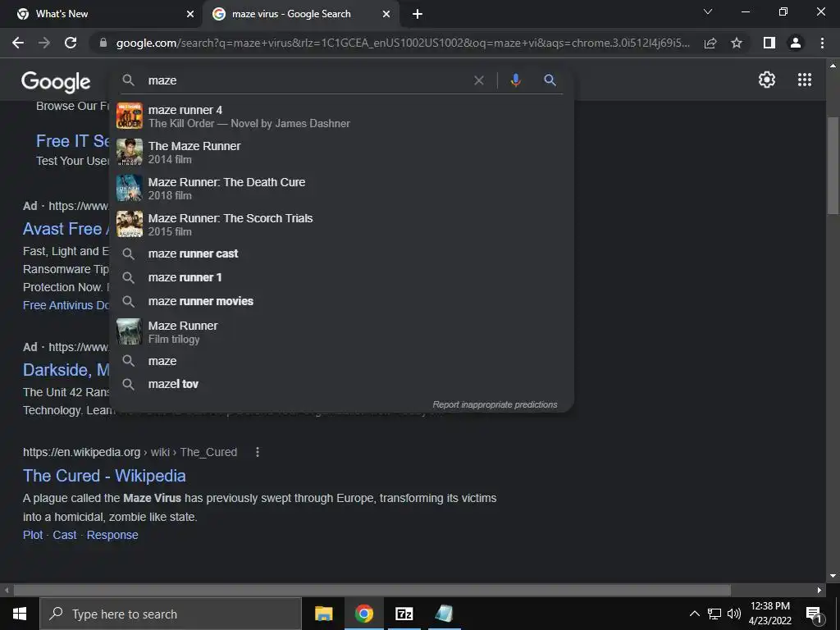840x630 pixels.
Task: Pick suggestion mazel tov
Action: click(x=341, y=384)
